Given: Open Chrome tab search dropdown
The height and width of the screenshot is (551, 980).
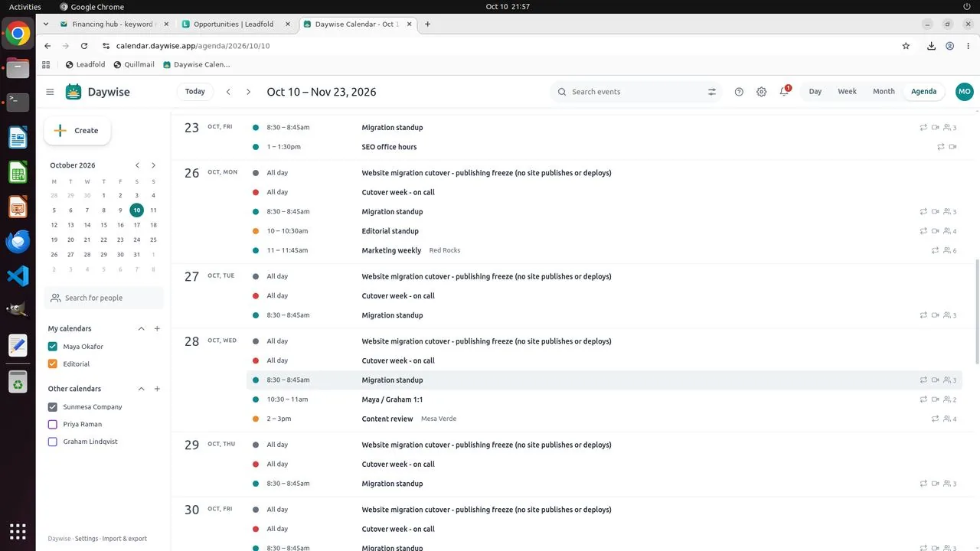Looking at the screenshot, I should tap(47, 24).
